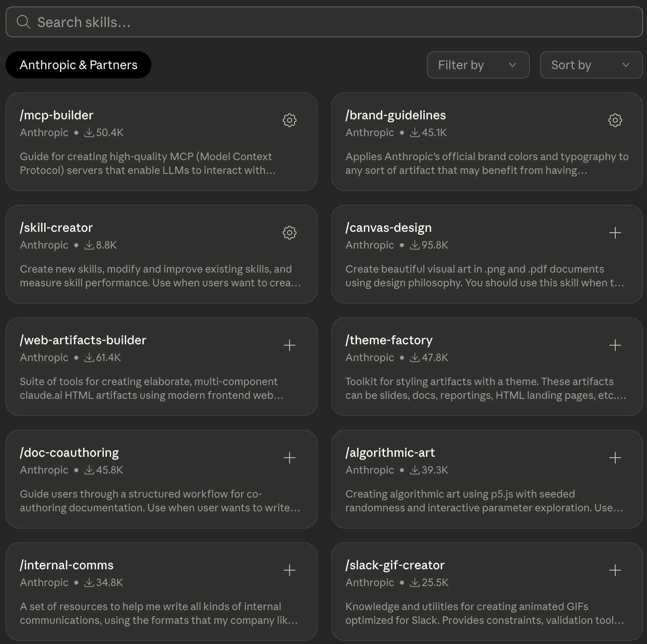Click the /internal-comms skill description text
The image size is (647, 644).
coord(159,613)
